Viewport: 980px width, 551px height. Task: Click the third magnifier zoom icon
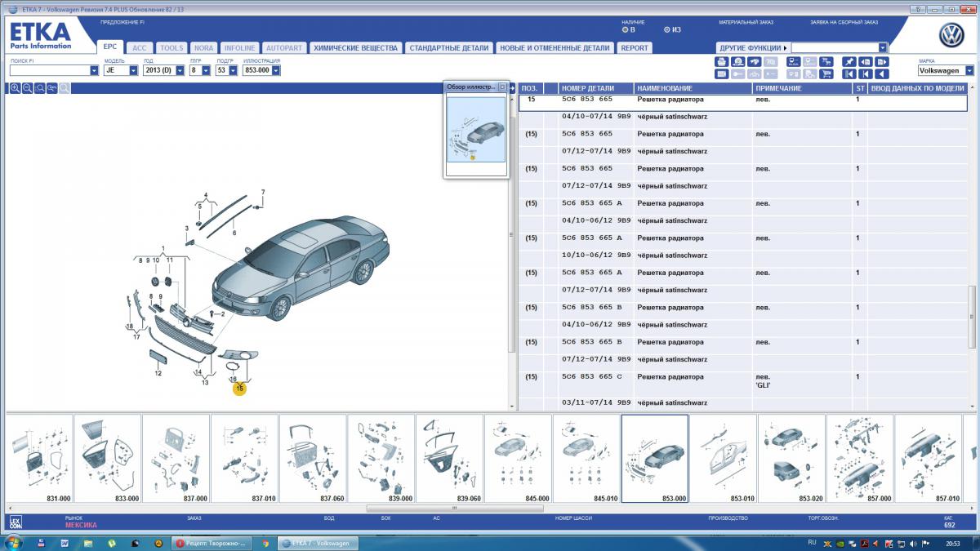point(39,87)
